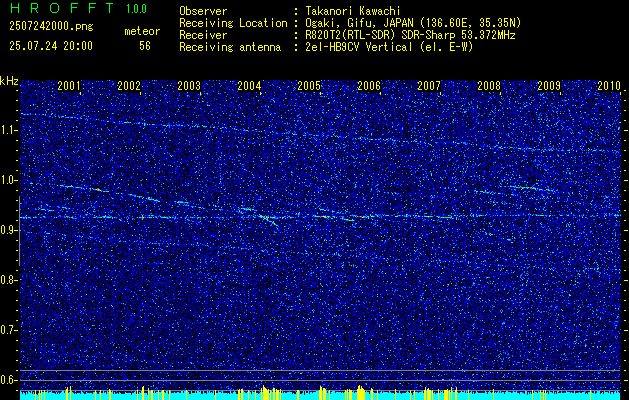The height and width of the screenshot is (400, 629).
Task: Click the 0.7 frequency axis label
Action: click(7, 330)
